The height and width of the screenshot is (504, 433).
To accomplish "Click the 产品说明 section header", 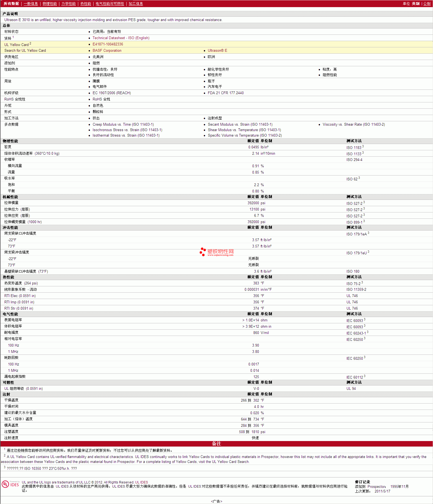I will tap(10, 14).
